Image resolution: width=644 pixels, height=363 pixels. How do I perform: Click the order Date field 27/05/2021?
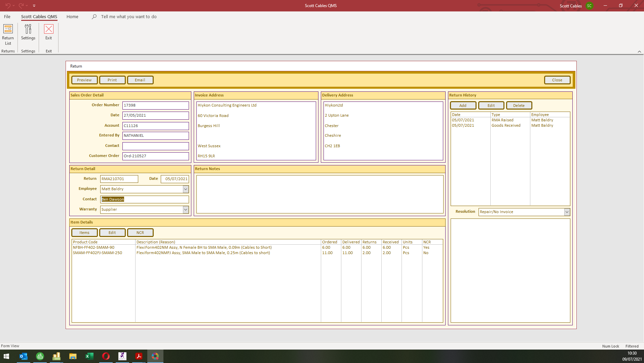pos(155,116)
